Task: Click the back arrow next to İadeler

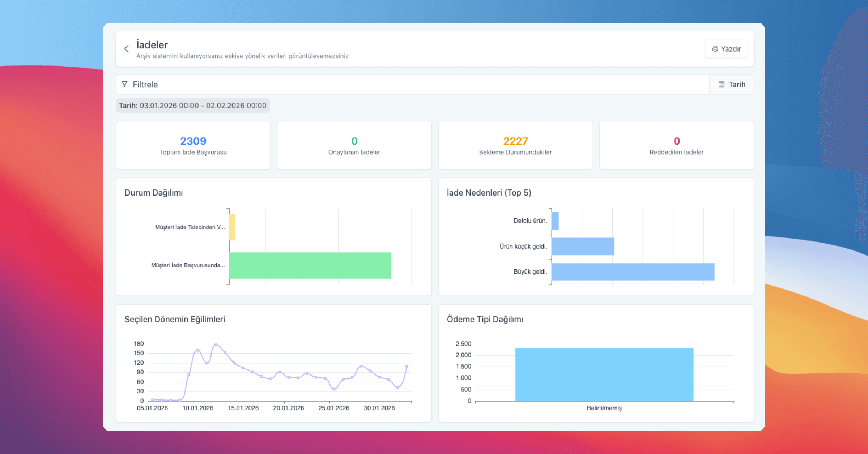Action: click(127, 49)
